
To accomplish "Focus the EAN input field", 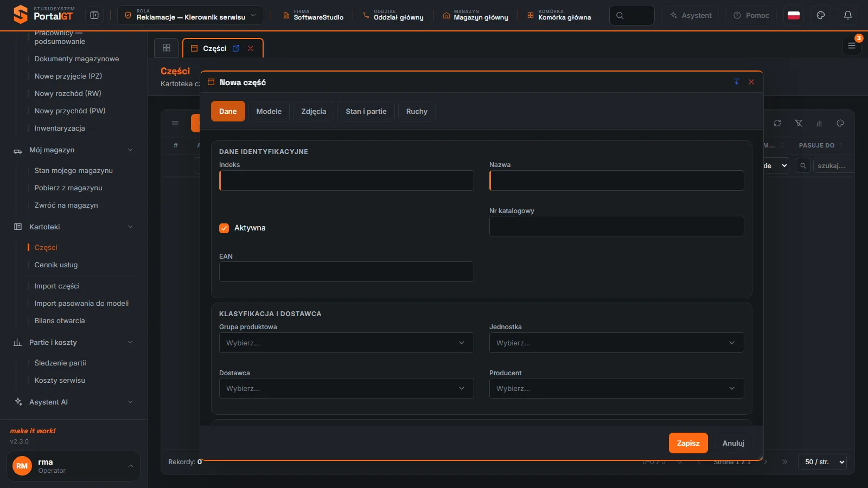I will (x=347, y=272).
